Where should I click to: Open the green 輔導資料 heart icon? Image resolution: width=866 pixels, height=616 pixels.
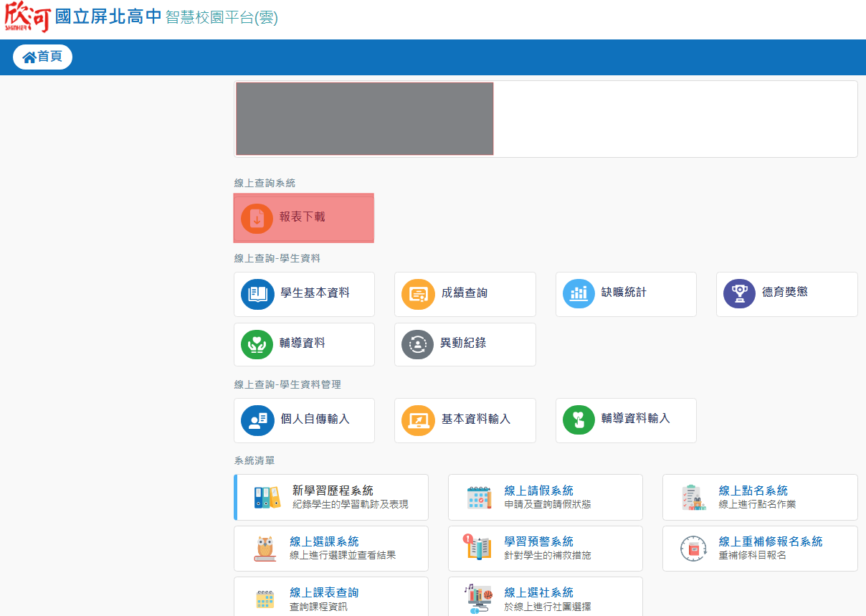(x=257, y=345)
